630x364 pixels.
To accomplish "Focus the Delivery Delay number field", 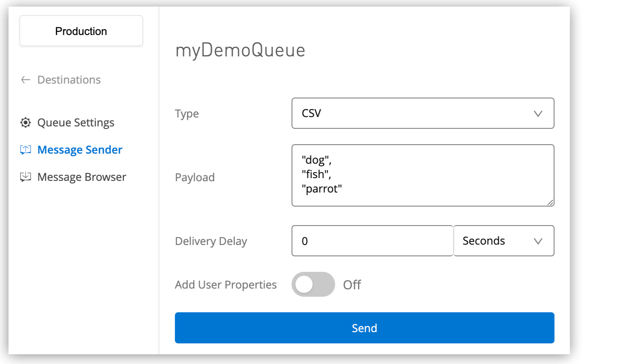I will pos(372,241).
